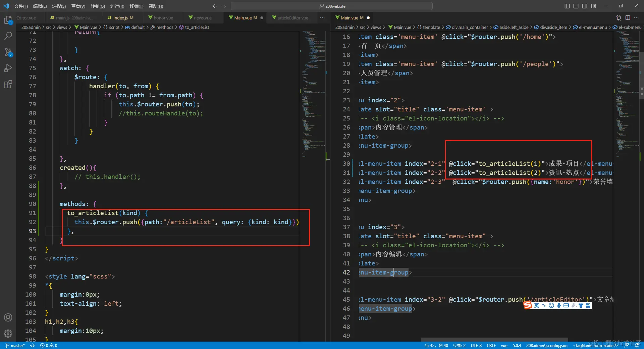Click the 'div.main_container' breadcrumb
This screenshot has width=644, height=349.
pos(470,27)
